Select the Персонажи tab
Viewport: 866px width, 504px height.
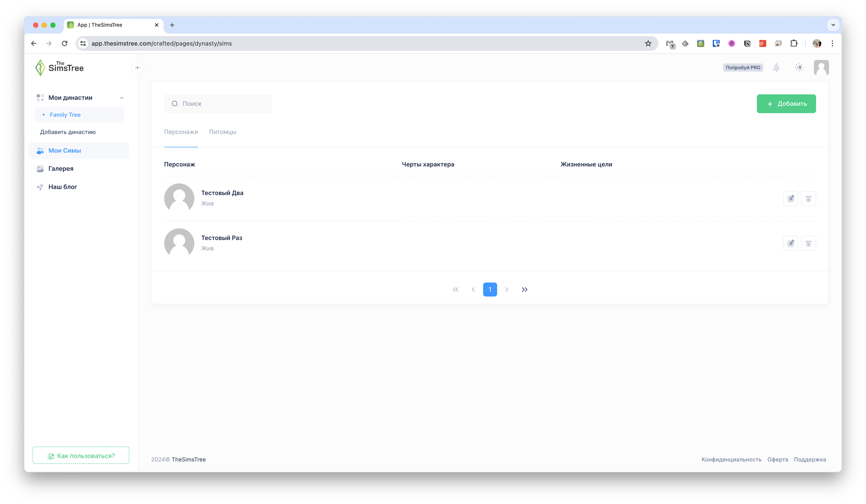181,132
